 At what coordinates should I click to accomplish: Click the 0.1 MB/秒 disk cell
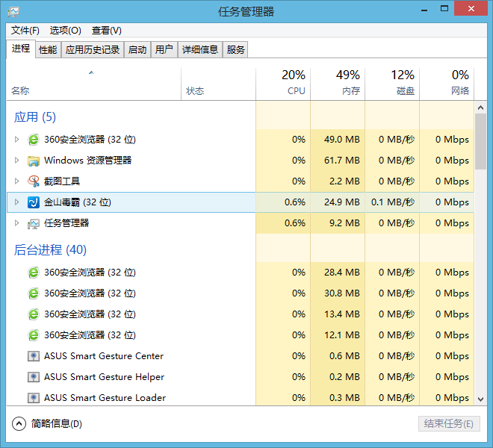coord(392,202)
